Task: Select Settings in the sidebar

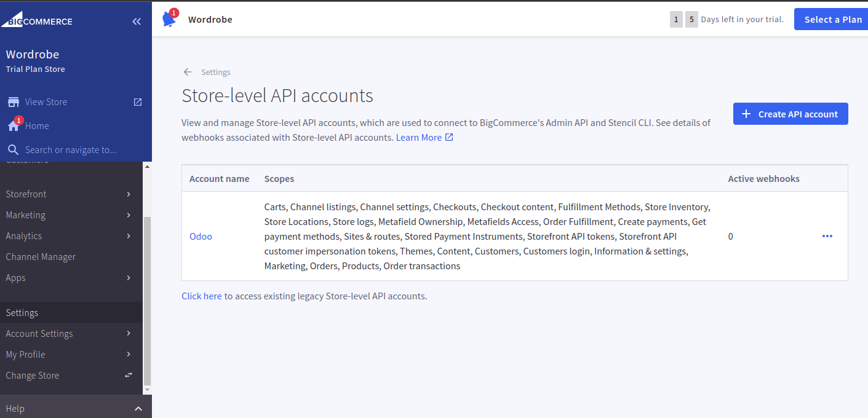Action: (x=71, y=312)
